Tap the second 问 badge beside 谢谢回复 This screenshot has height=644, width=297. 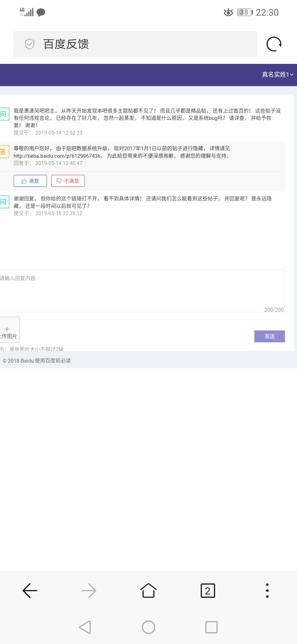click(4, 202)
